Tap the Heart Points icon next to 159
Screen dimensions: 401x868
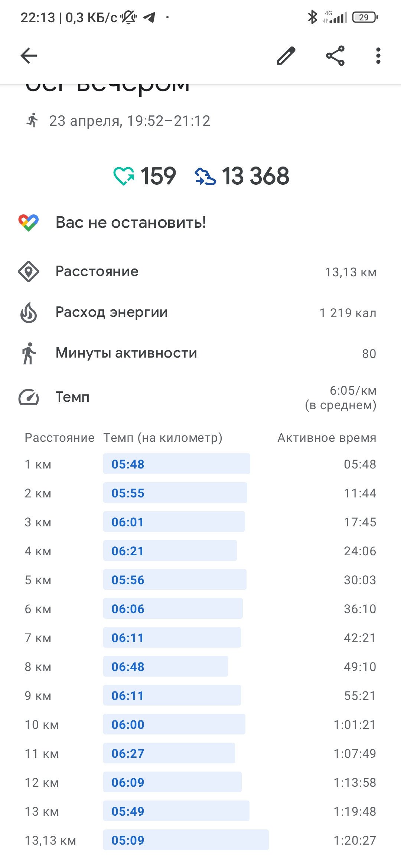pyautogui.click(x=124, y=176)
